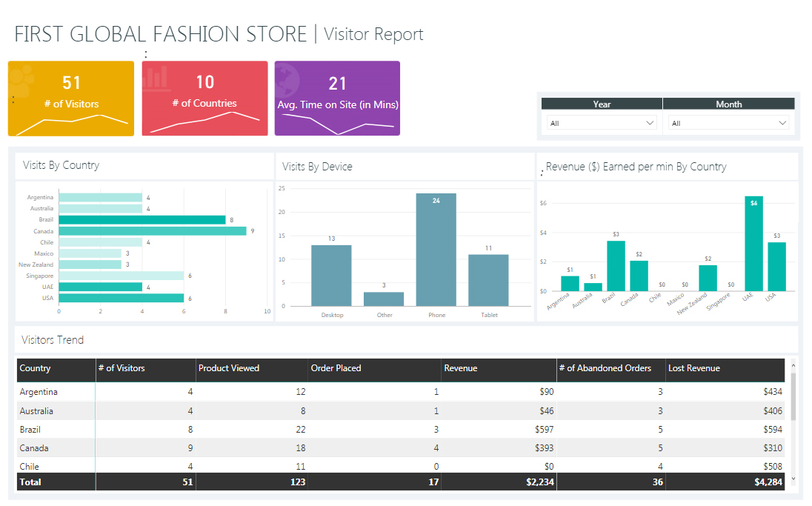Viewport: 812px width, 506px height.
Task: Click the table scrollbar down arrow
Action: coord(793,479)
